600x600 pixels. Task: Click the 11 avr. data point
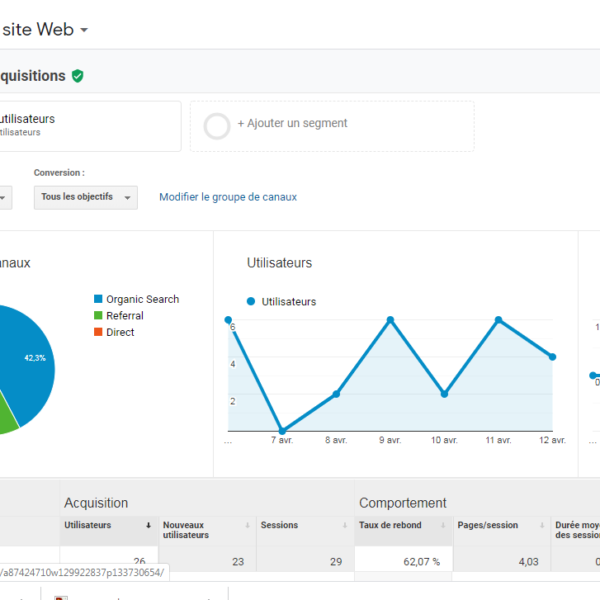(498, 320)
